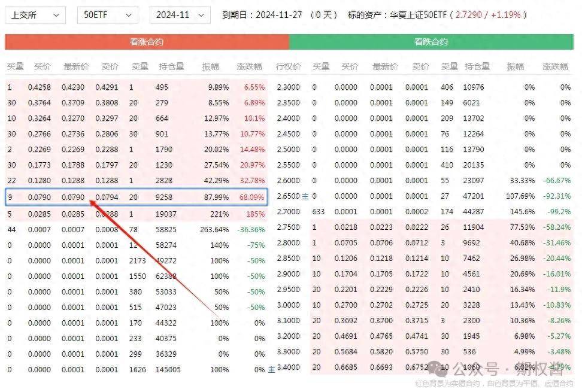Select the red 看涨合约 header tab
This screenshot has width=582, height=392.
pyautogui.click(x=147, y=42)
